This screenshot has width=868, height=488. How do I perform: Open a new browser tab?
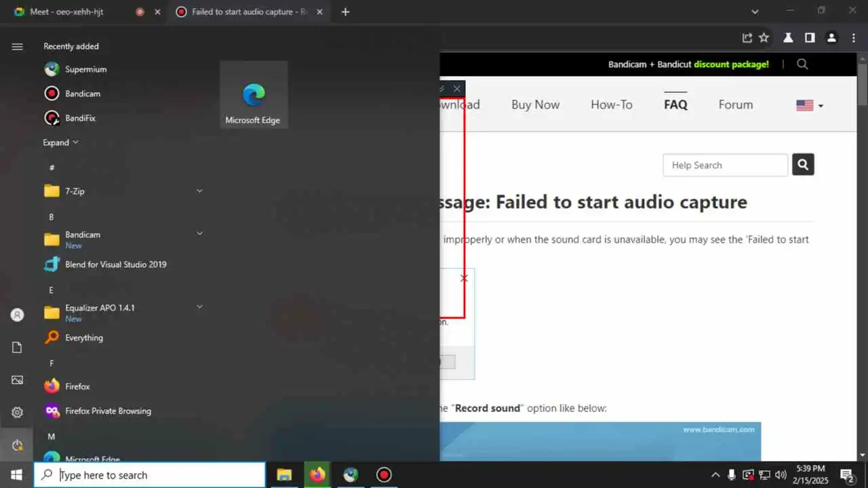[x=345, y=12]
